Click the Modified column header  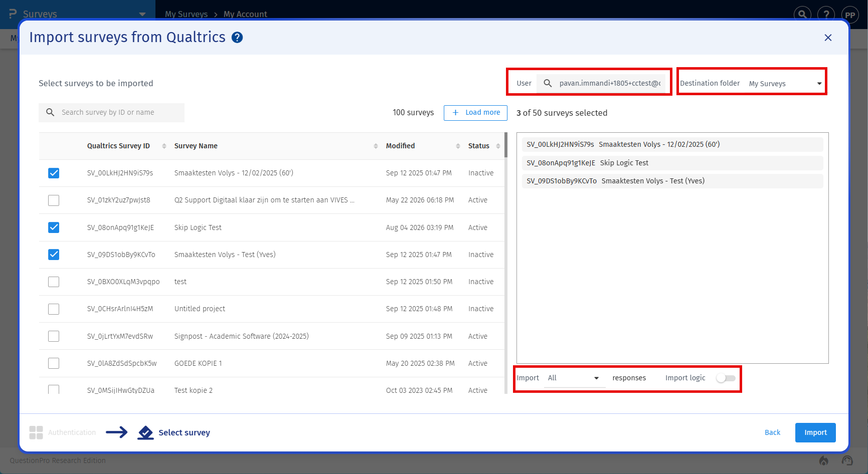coord(400,146)
